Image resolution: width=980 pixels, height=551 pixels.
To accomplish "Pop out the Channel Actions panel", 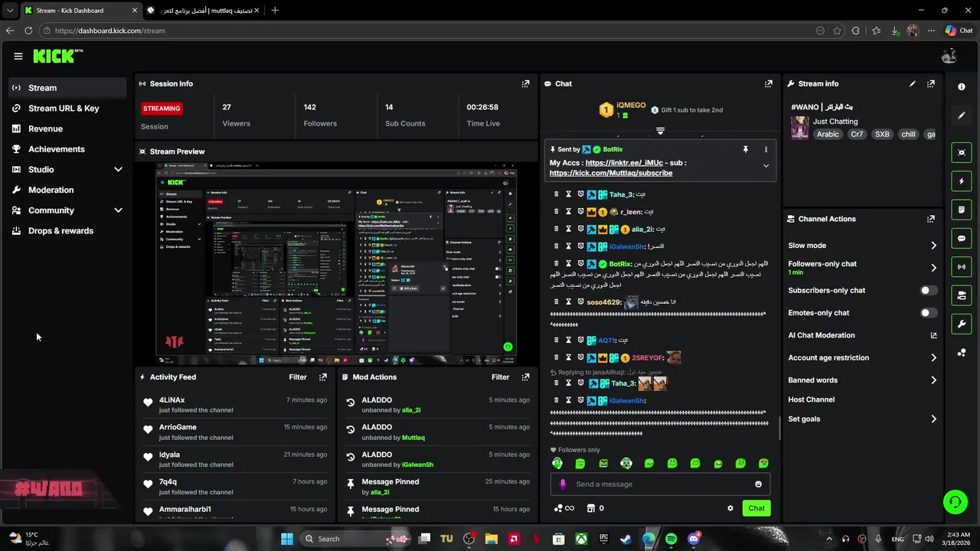I will 931,219.
